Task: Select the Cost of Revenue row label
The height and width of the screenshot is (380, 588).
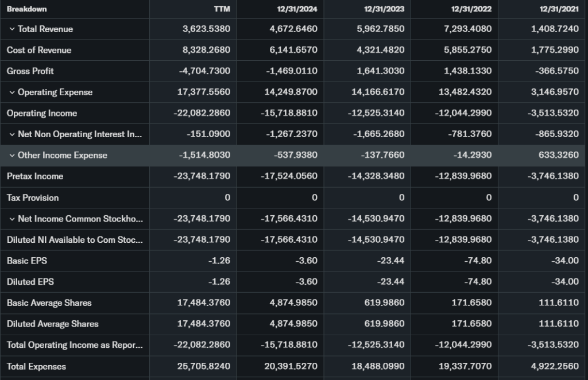Action: [39, 50]
